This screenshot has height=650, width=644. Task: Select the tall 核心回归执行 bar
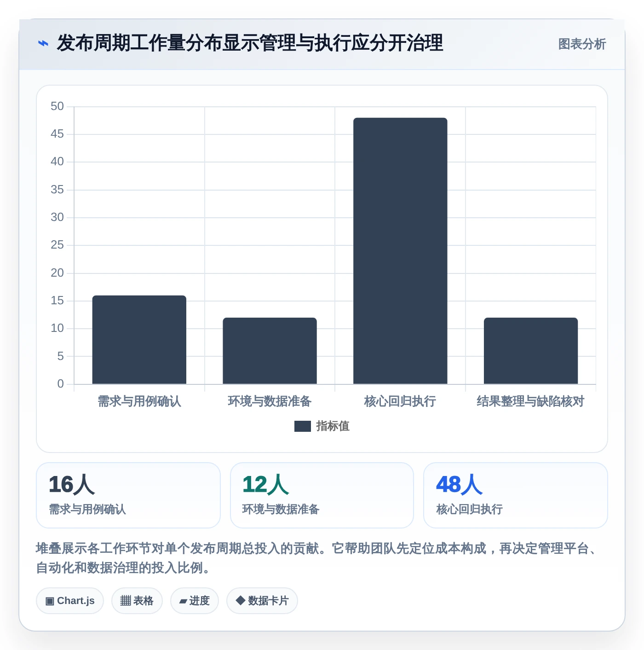400,251
